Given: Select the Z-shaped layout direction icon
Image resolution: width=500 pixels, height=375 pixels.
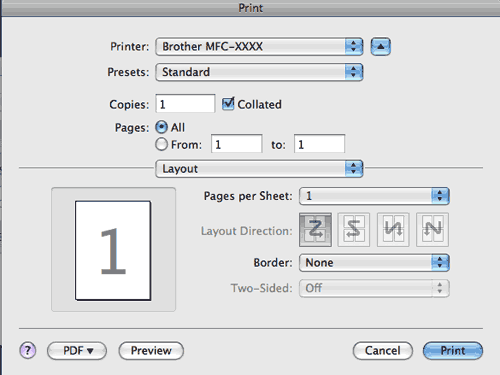Looking at the screenshot, I should click(x=315, y=230).
